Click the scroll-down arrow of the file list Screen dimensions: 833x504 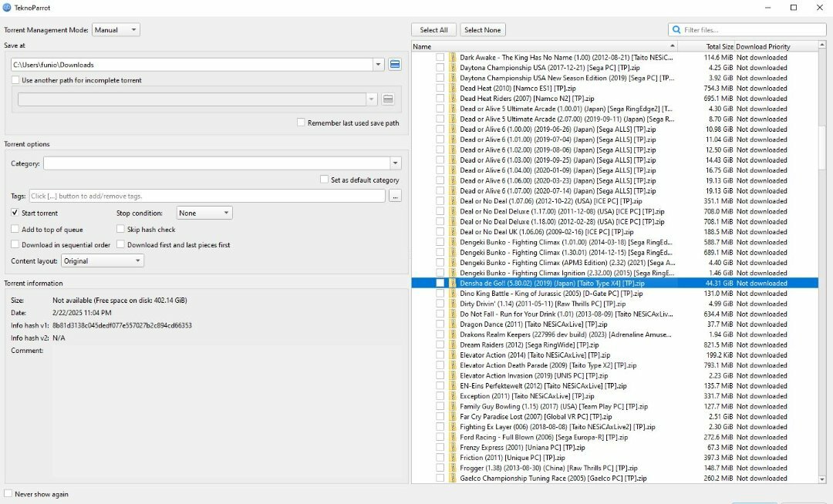(822, 479)
